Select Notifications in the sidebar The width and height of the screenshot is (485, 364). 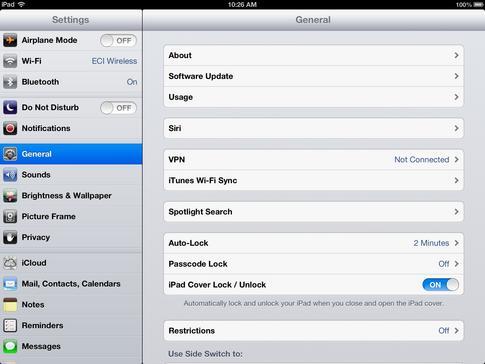(x=71, y=128)
